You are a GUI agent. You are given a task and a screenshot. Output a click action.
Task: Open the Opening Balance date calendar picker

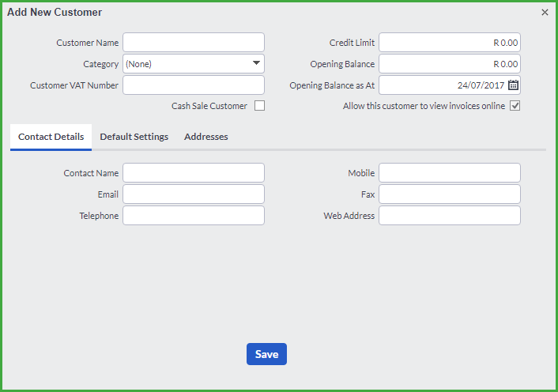tap(513, 85)
